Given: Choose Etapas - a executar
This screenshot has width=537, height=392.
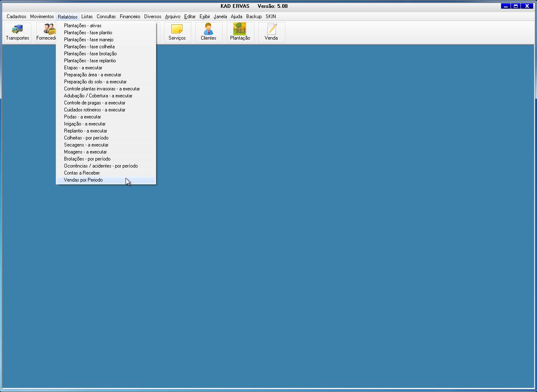Looking at the screenshot, I should [106, 68].
